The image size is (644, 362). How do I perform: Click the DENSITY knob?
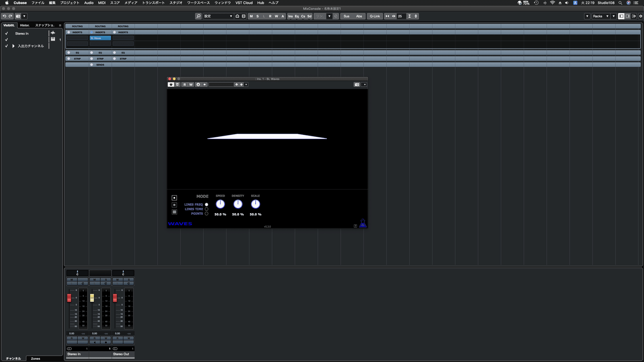click(x=238, y=204)
